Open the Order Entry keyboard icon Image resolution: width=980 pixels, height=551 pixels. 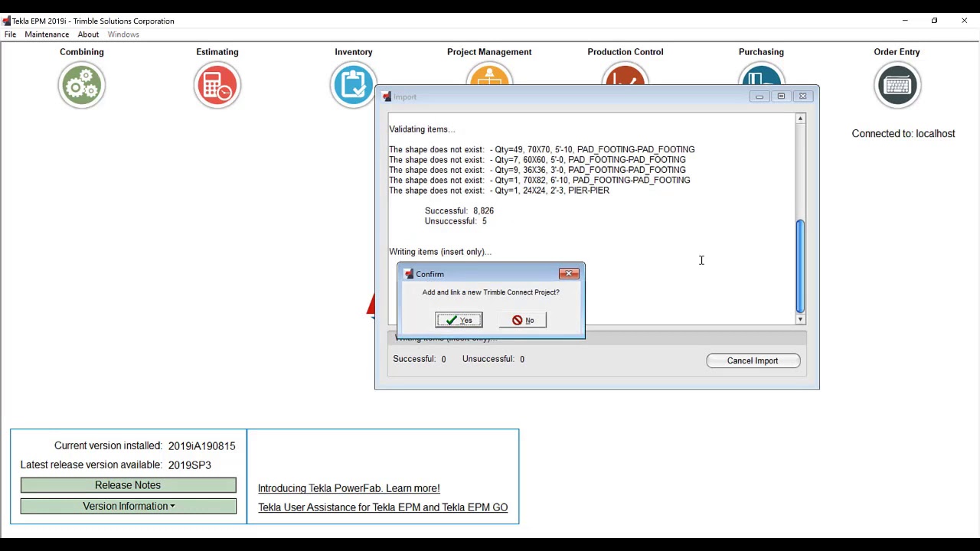897,84
